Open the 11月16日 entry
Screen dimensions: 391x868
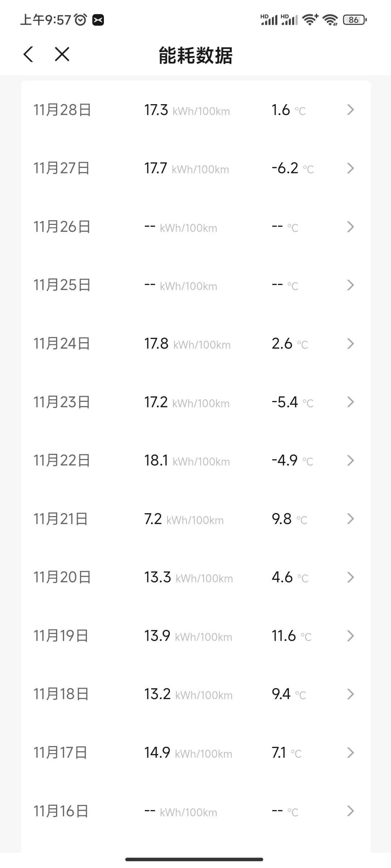pyautogui.click(x=196, y=811)
